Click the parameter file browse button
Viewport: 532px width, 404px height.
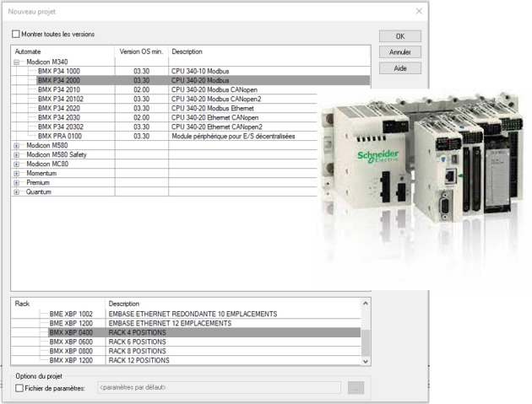[356, 388]
